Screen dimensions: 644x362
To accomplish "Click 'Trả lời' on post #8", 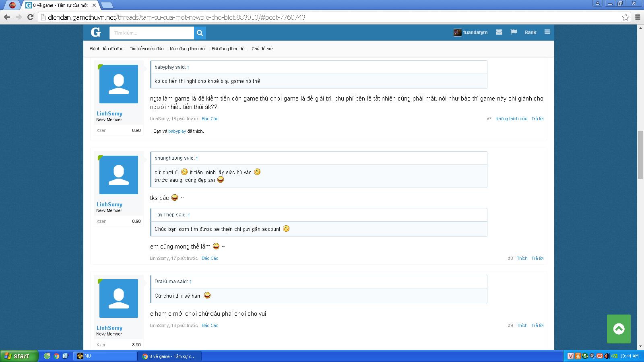I will point(537,258).
